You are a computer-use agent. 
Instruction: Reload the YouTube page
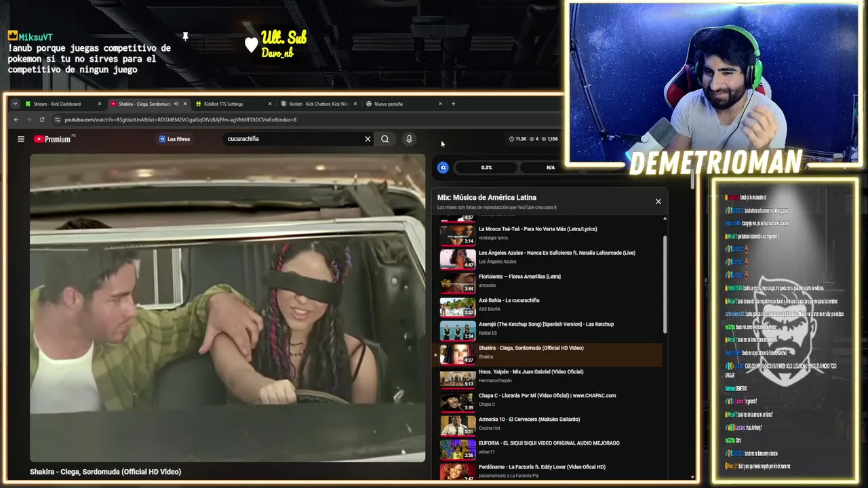coord(42,120)
